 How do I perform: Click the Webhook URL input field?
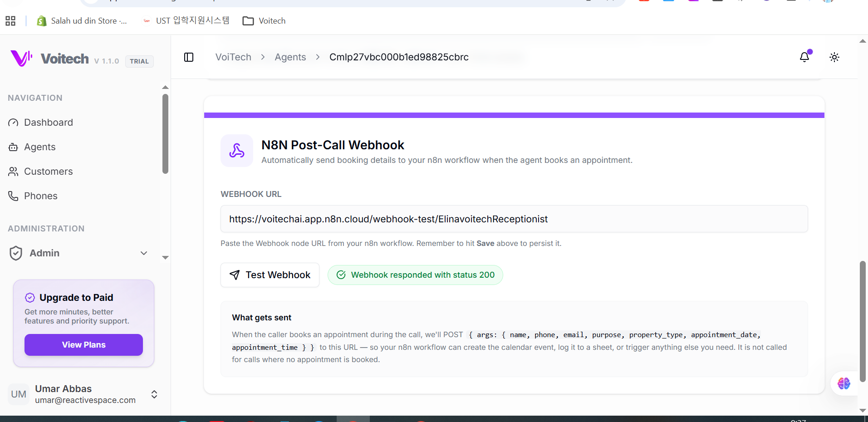(x=514, y=219)
